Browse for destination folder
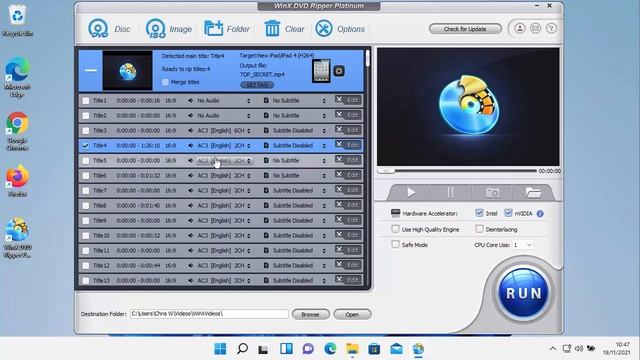 coord(311,314)
